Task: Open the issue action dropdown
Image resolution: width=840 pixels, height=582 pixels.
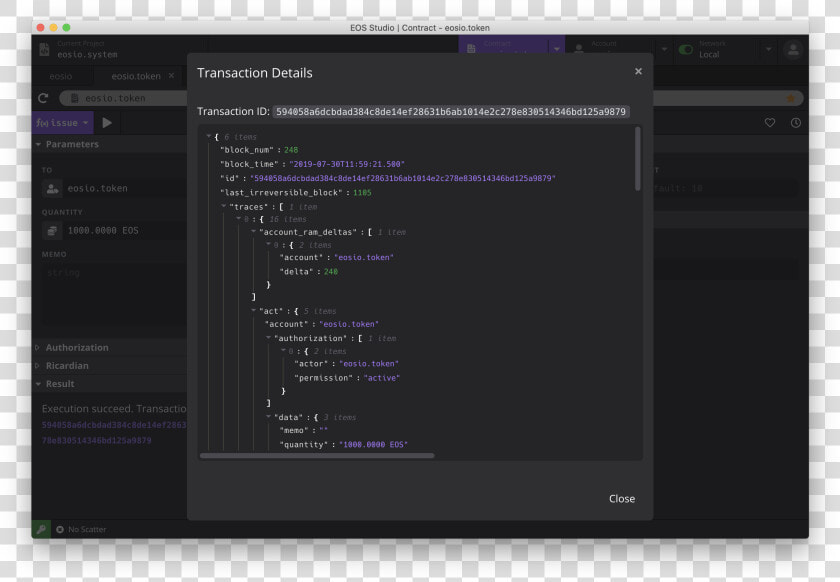Action: pos(63,123)
